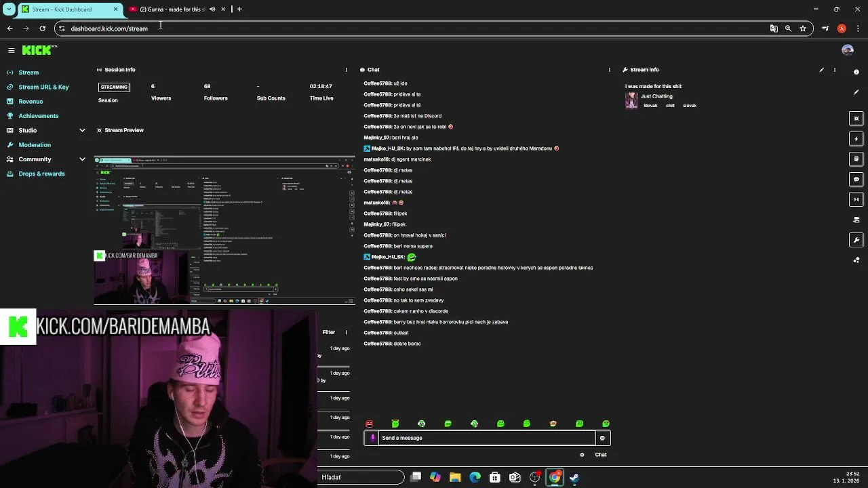
Task: Open the Kick sidebar hamburger menu
Action: pyautogui.click(x=12, y=50)
